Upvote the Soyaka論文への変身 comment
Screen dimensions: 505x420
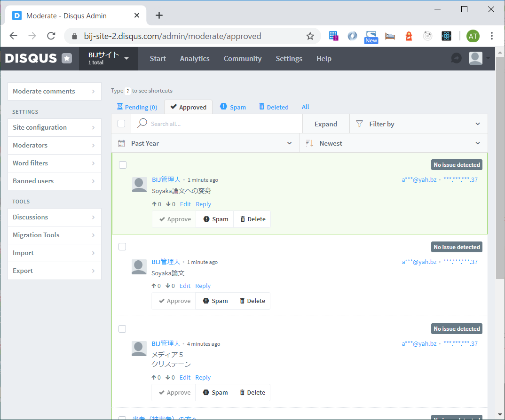tap(154, 204)
